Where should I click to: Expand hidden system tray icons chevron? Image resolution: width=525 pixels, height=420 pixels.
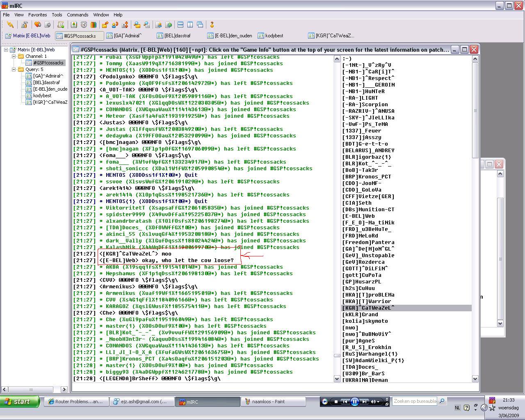[x=484, y=408]
